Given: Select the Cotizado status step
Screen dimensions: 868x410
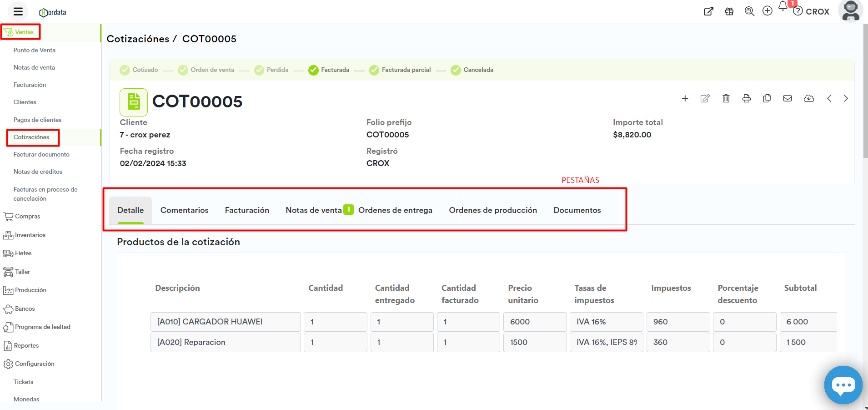Looking at the screenshot, I should click(139, 70).
